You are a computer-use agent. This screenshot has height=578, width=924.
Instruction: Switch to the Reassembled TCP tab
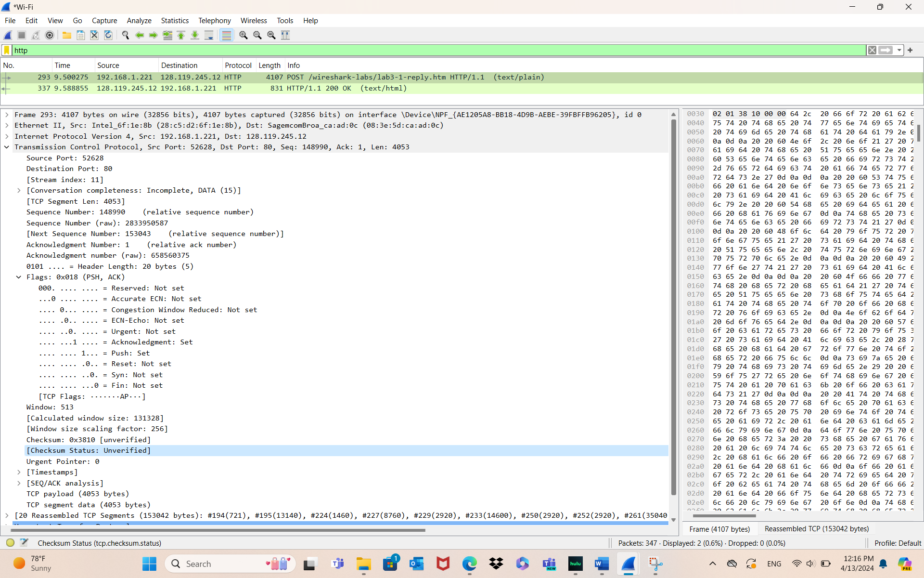(x=817, y=528)
